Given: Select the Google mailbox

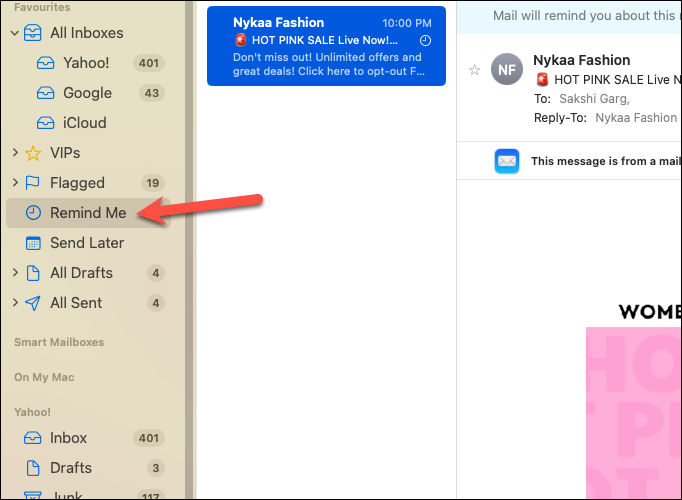Looking at the screenshot, I should pyautogui.click(x=89, y=93).
